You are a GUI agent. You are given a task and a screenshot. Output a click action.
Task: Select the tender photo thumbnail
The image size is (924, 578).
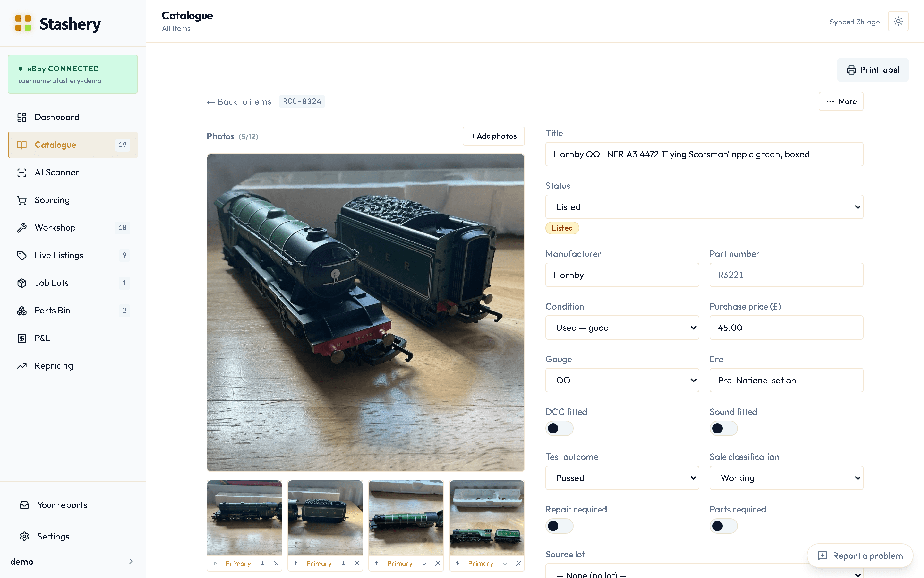click(325, 518)
